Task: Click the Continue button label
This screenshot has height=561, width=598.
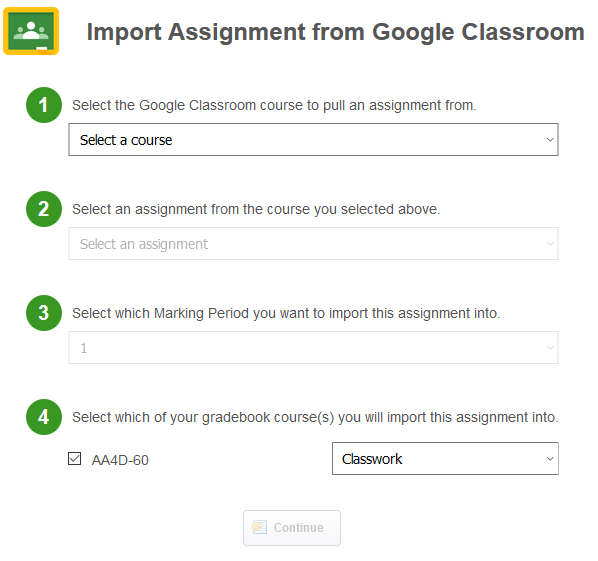Action: 299,528
